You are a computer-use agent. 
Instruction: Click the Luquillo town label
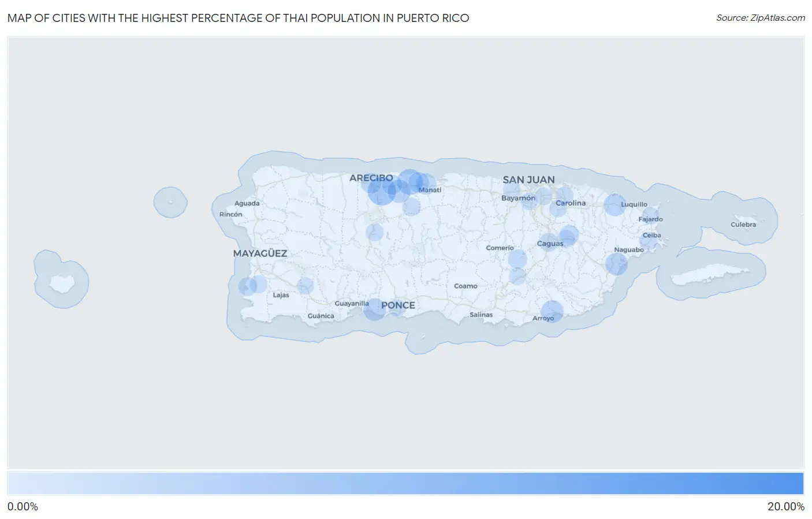[634, 204]
